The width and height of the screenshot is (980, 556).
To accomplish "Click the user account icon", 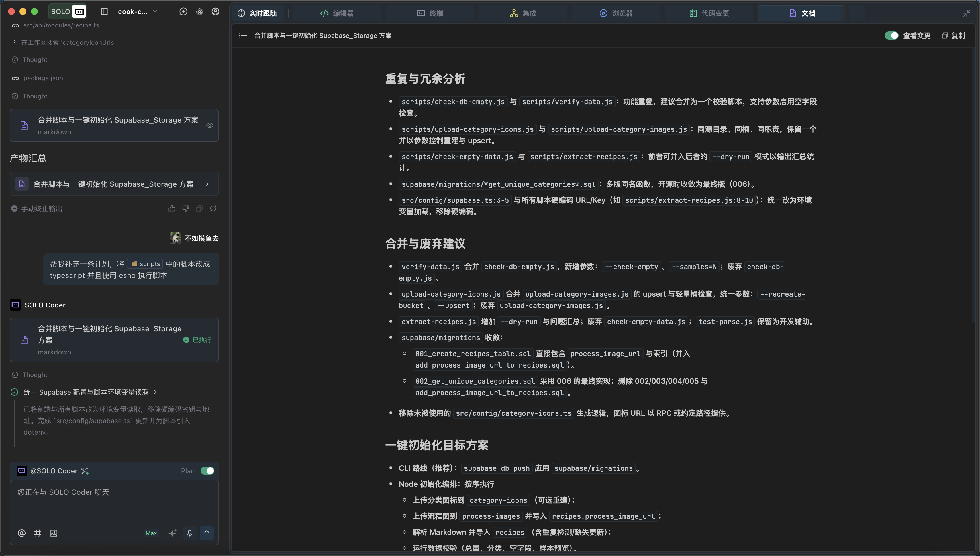I will tap(215, 12).
